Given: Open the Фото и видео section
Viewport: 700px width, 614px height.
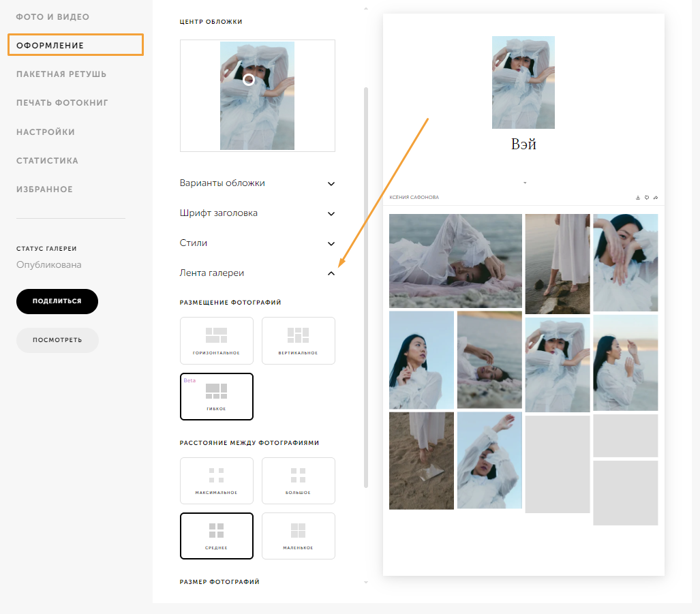Looking at the screenshot, I should (x=52, y=17).
